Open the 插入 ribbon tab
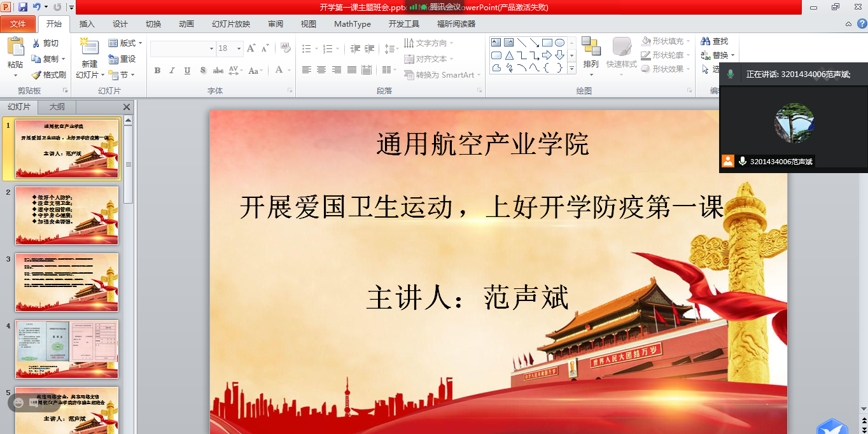Screen dimensions: 868x434 tap(87, 24)
